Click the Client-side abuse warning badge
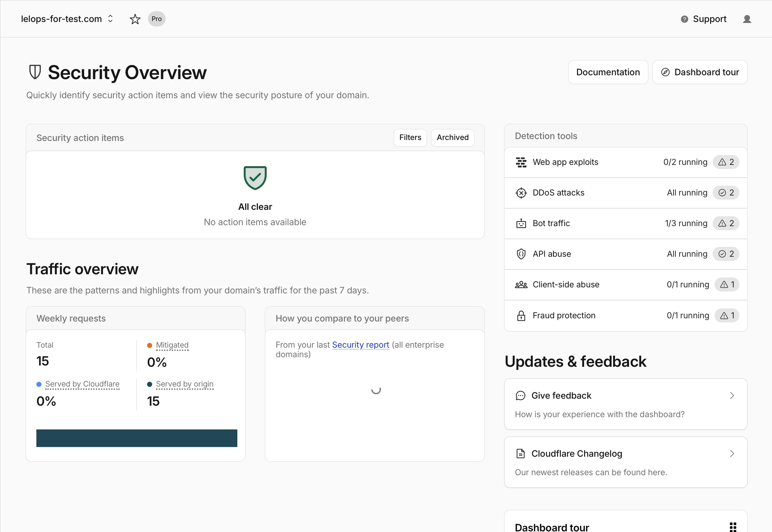 (x=727, y=285)
